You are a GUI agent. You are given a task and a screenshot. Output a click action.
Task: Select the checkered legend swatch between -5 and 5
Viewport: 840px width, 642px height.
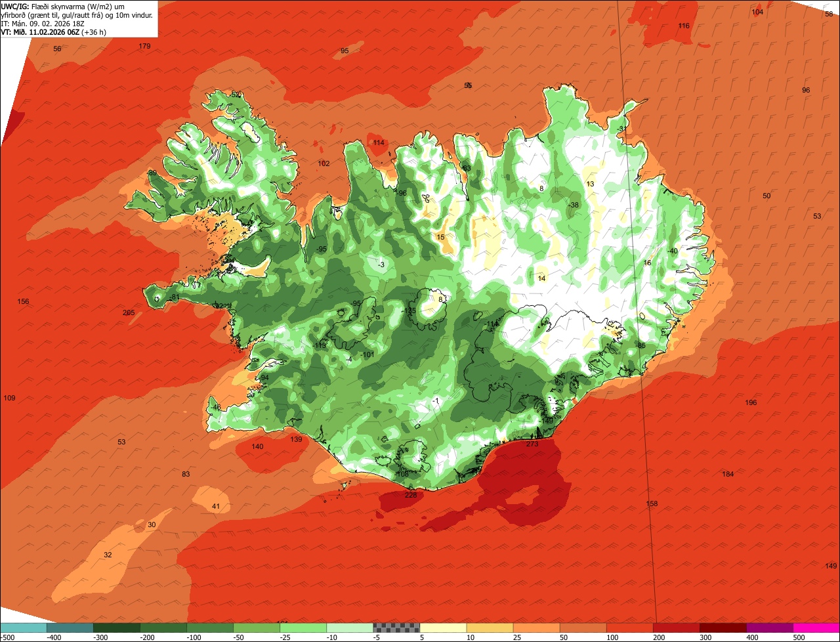click(396, 628)
